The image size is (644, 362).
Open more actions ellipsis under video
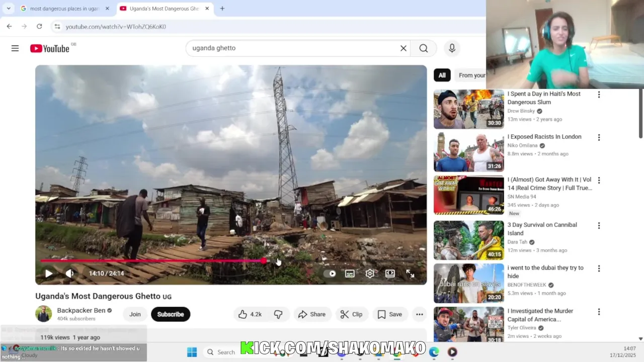(419, 314)
